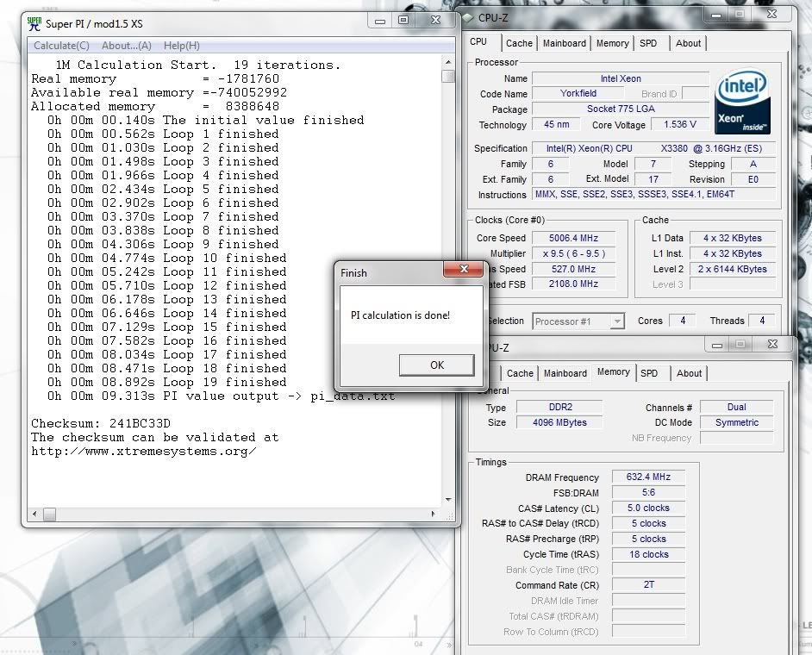
Task: Click the Level 2 cache value 2 x 6144 KBytes
Action: pos(732,269)
